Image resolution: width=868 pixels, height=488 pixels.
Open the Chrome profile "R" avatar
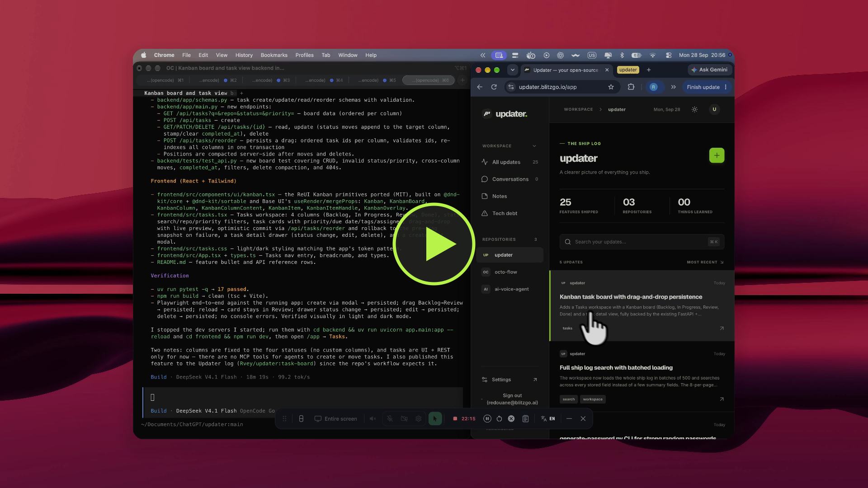tap(653, 87)
